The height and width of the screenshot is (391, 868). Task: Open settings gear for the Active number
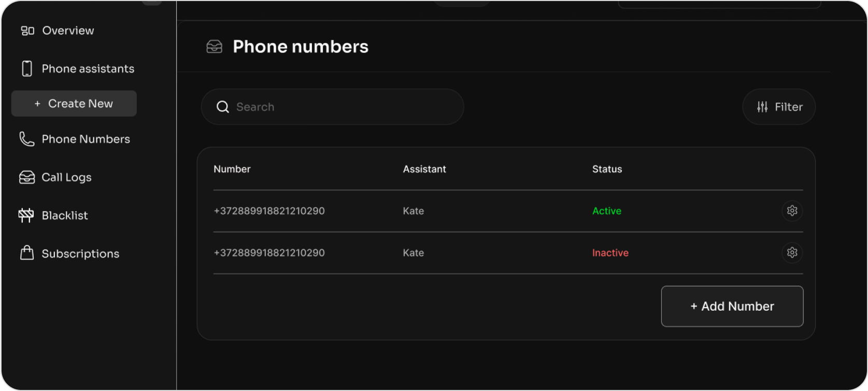[x=791, y=211]
